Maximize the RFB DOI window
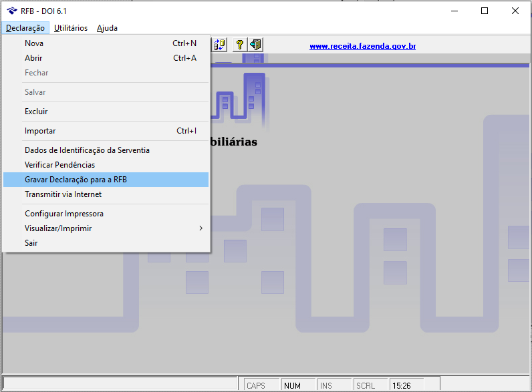Image resolution: width=532 pixels, height=392 pixels. 485,11
